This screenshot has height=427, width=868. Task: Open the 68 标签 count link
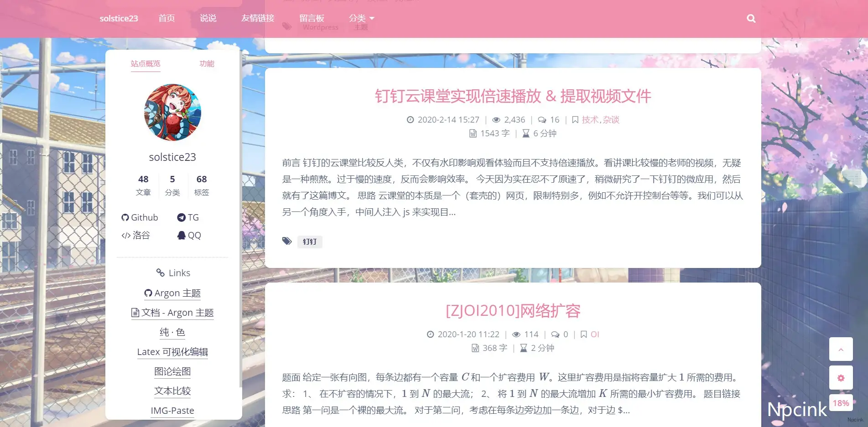[202, 185]
